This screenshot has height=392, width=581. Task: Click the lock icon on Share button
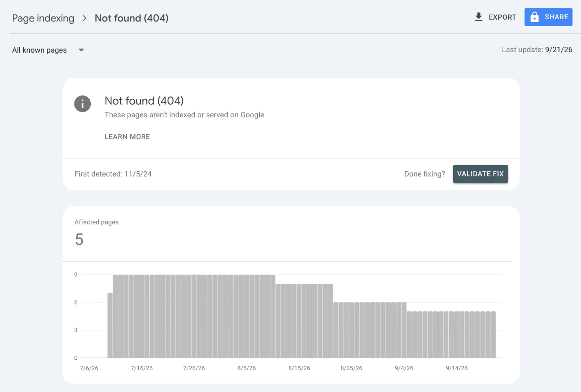[535, 17]
